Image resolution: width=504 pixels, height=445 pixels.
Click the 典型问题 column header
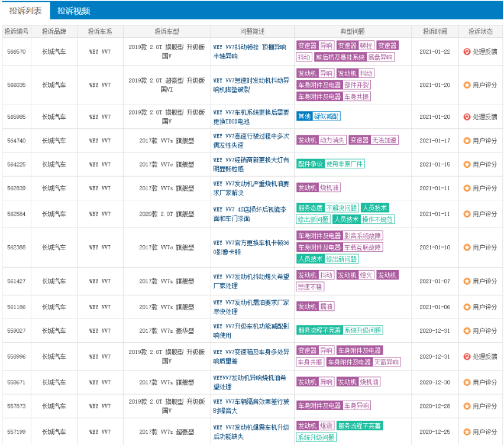353,31
